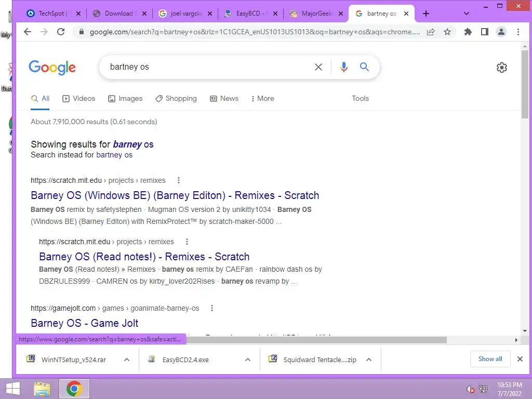Select the Shopping results filter
Screen dimensions: 532x399
(x=176, y=98)
